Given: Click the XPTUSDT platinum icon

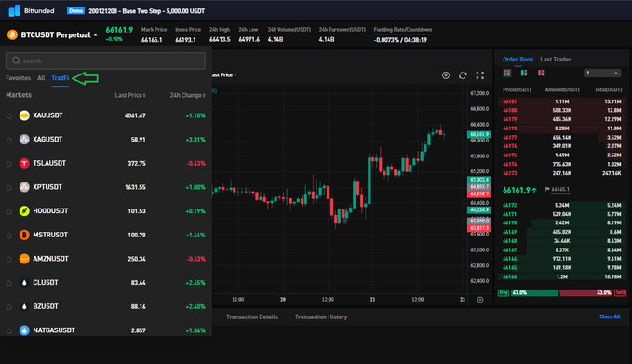Looking at the screenshot, I should coord(24,187).
